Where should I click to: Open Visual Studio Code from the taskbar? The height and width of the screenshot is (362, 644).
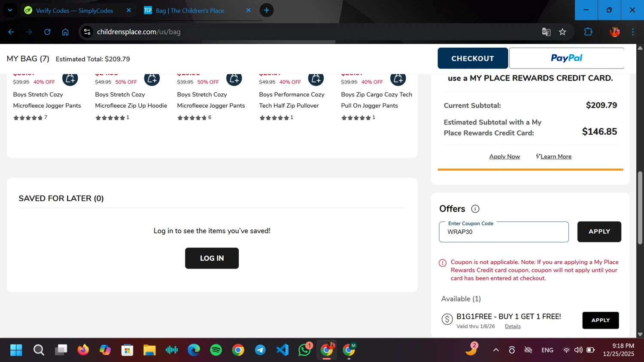(x=283, y=350)
